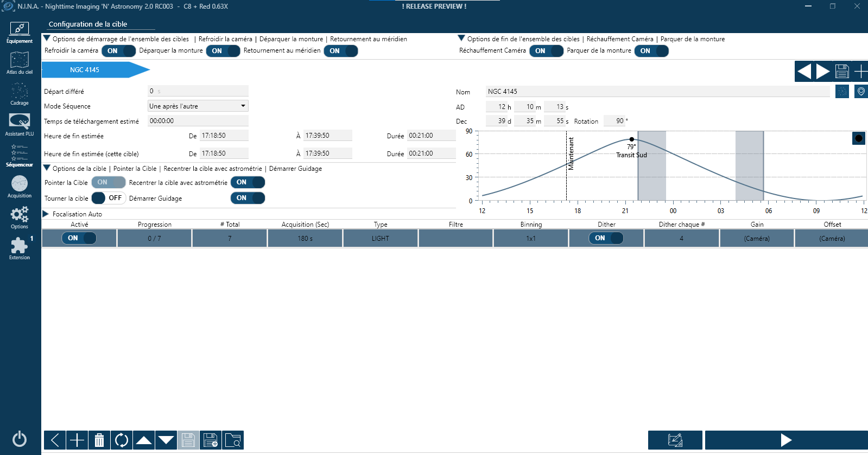Go to previous target with left arrow
The height and width of the screenshot is (455, 868).
click(804, 71)
